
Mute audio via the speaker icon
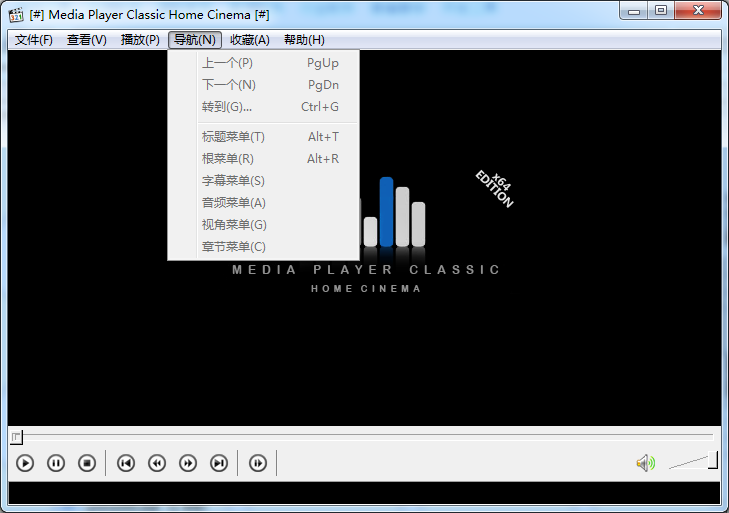click(x=645, y=463)
